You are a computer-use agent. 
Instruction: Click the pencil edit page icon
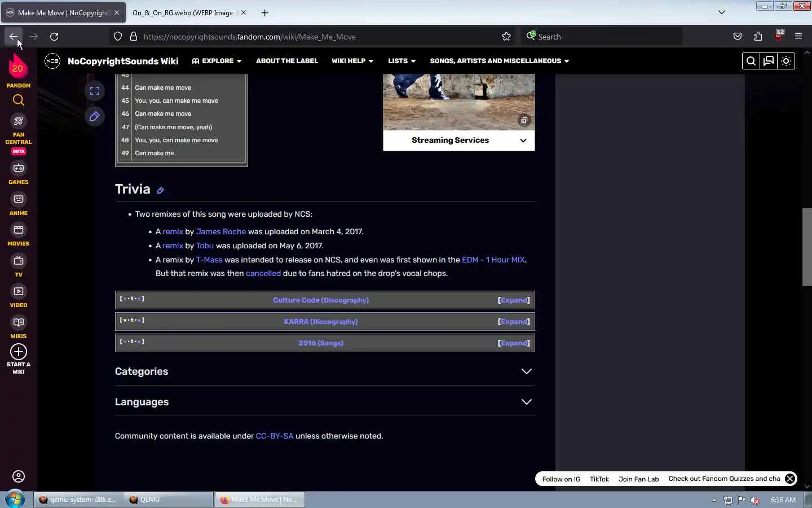(x=95, y=116)
